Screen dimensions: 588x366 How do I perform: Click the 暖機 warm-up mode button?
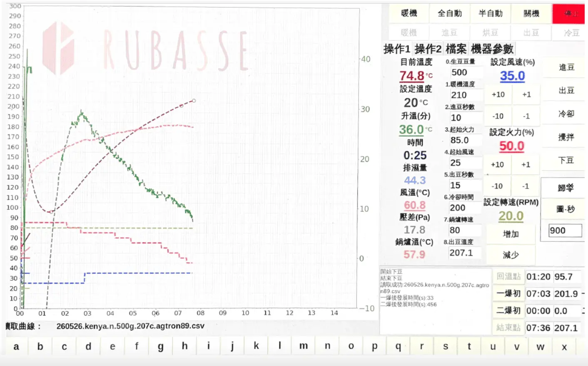[x=409, y=13]
